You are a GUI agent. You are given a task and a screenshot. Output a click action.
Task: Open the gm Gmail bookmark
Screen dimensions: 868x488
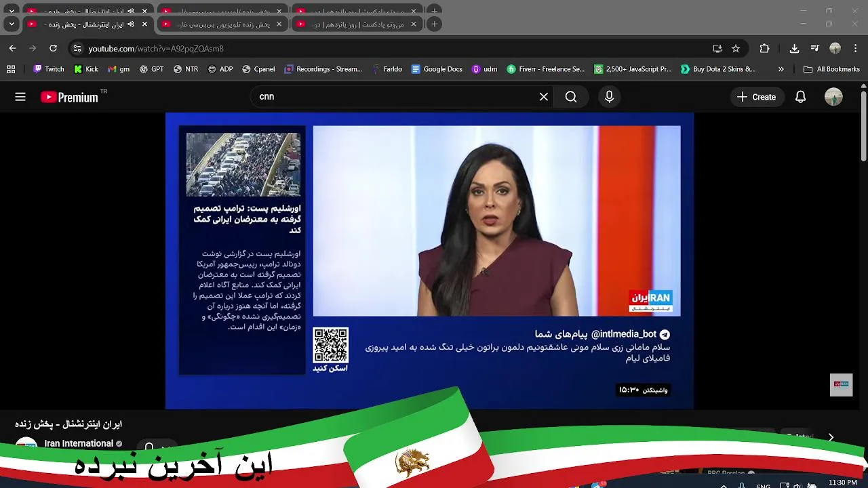[x=119, y=69]
